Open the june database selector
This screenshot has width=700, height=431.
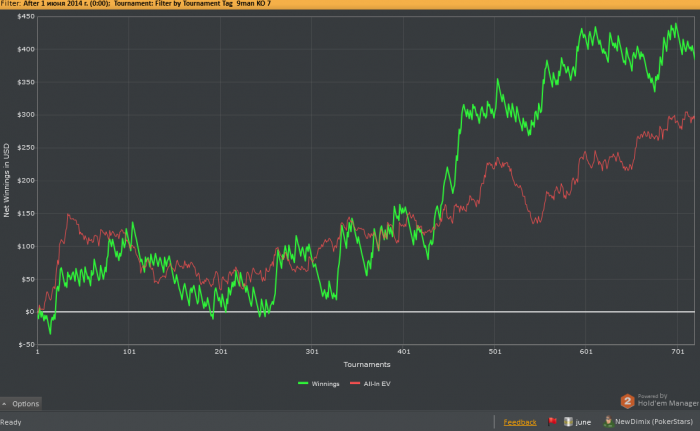pyautogui.click(x=583, y=422)
